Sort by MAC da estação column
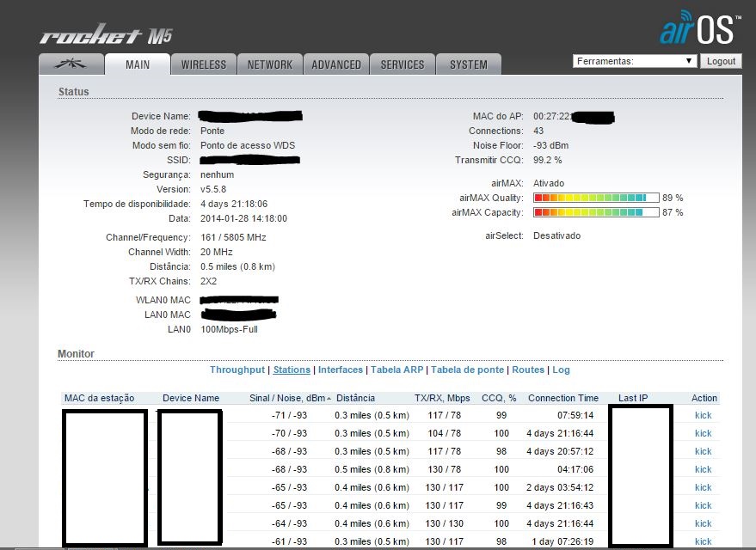Viewport: 756px width, 550px height. pyautogui.click(x=99, y=398)
